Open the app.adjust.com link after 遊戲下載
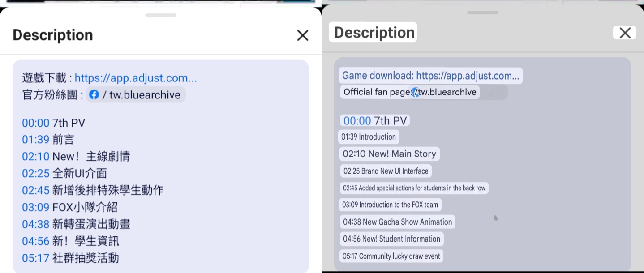This screenshot has height=273, width=644. [x=136, y=78]
